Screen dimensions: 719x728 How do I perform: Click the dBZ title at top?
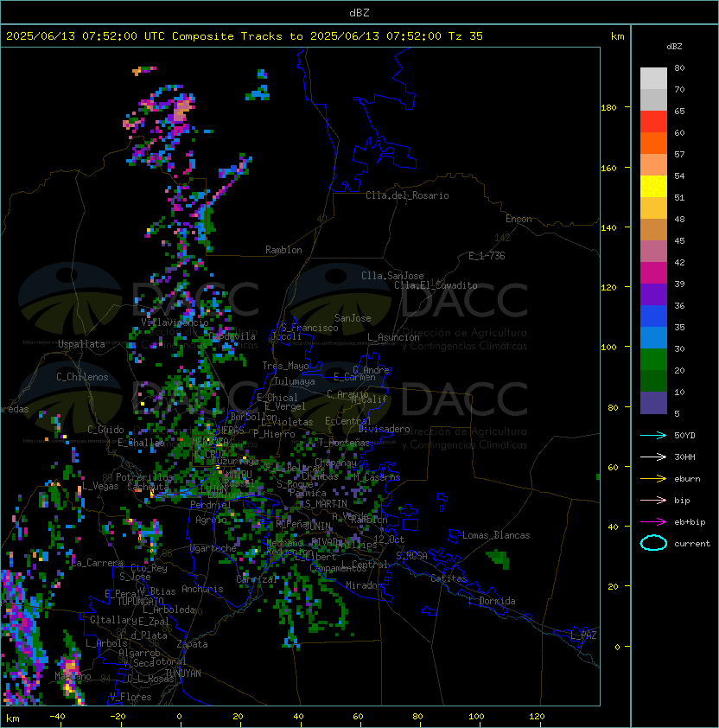(359, 12)
